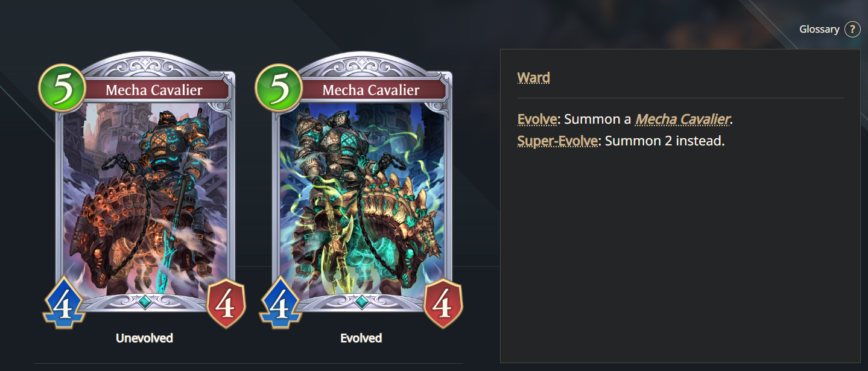
Task: Click the Super-Evolve keyword link
Action: click(557, 141)
